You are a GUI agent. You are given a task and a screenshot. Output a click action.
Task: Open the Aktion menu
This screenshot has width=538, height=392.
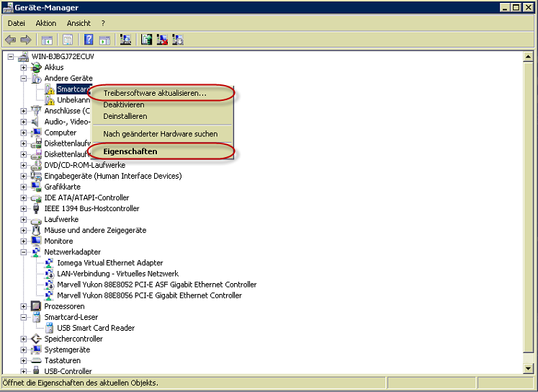click(x=45, y=23)
